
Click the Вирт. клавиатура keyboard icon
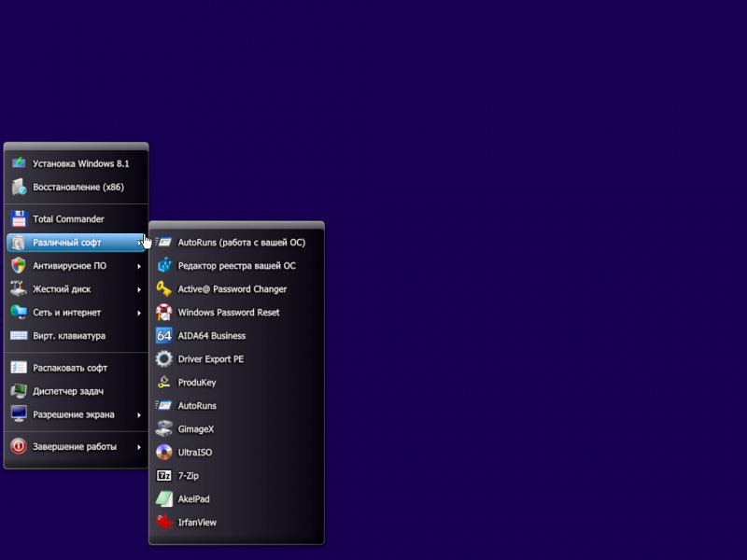(19, 336)
